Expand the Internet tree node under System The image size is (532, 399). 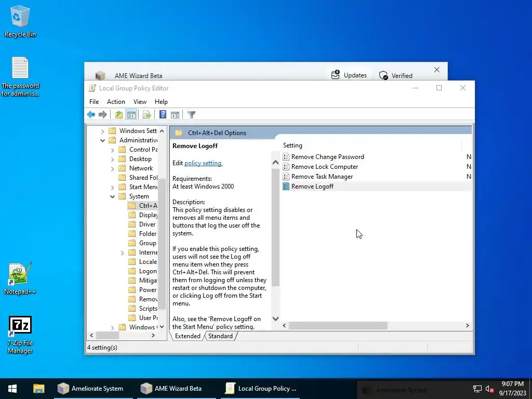(x=122, y=252)
